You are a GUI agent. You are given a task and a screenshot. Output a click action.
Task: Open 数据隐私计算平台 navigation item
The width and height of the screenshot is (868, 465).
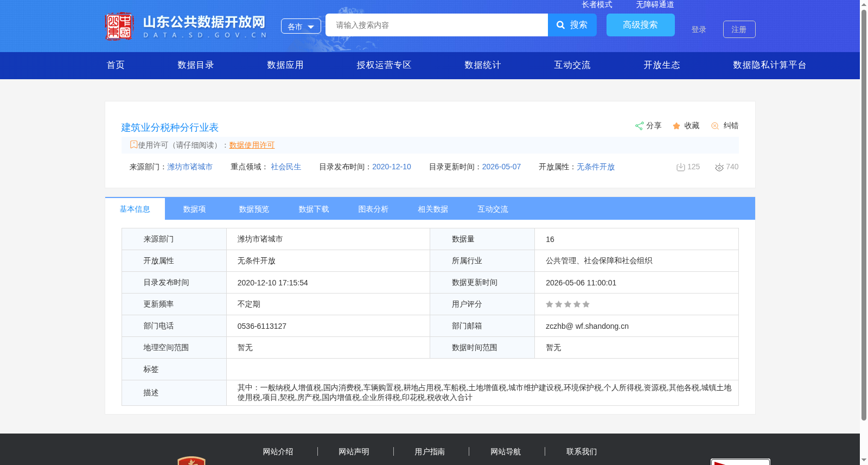tap(770, 65)
